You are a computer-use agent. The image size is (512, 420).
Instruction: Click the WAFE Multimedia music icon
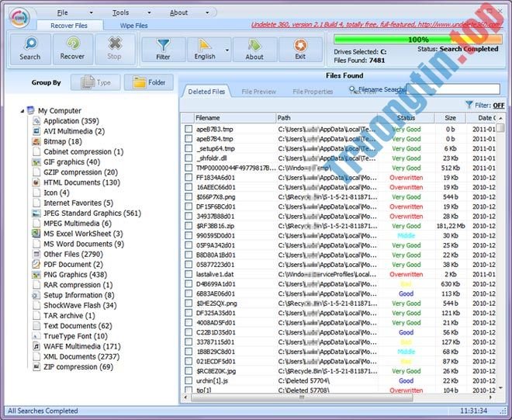(36, 346)
